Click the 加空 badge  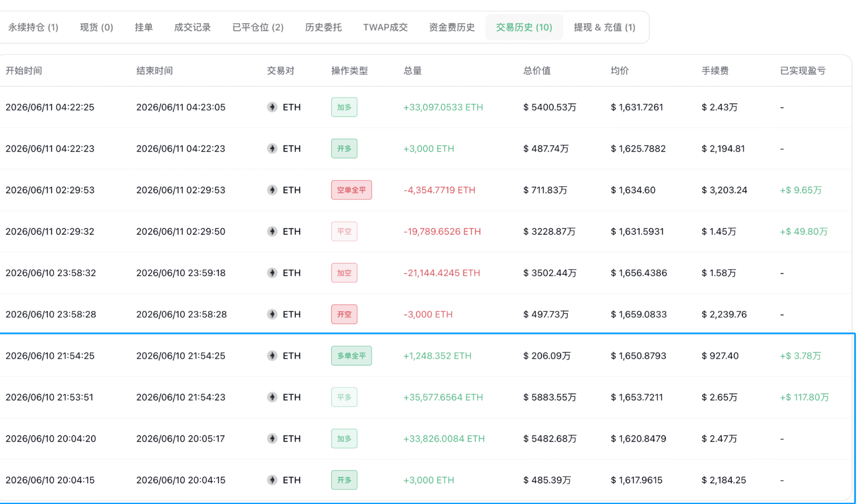pyautogui.click(x=344, y=273)
